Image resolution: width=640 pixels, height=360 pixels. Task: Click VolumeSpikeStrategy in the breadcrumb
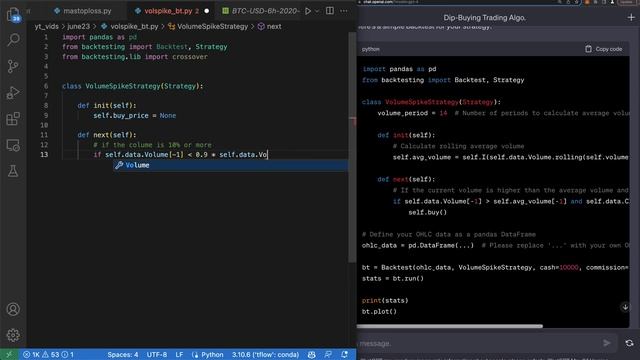tap(212, 26)
